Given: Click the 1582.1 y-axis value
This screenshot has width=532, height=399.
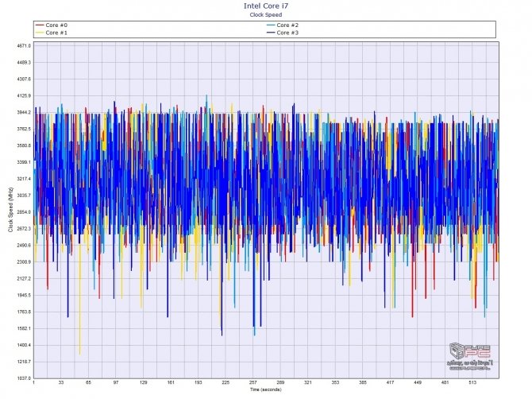Looking at the screenshot, I should pos(24,329).
